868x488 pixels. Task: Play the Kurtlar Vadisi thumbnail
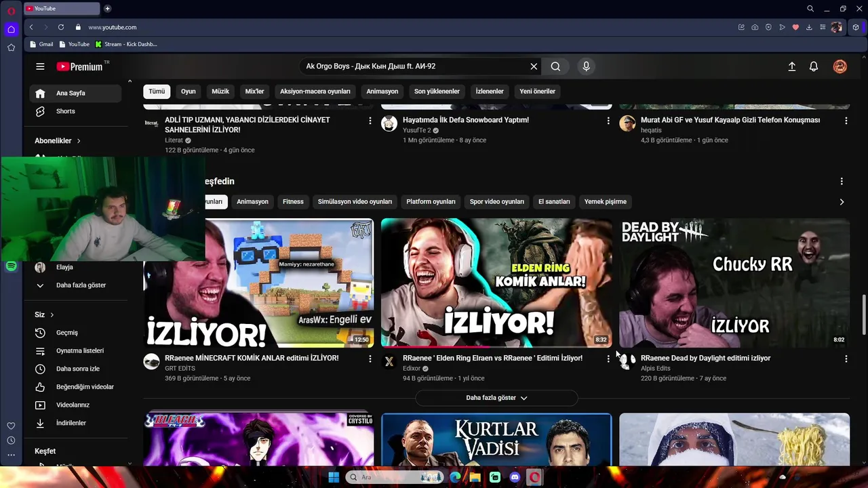(496, 440)
